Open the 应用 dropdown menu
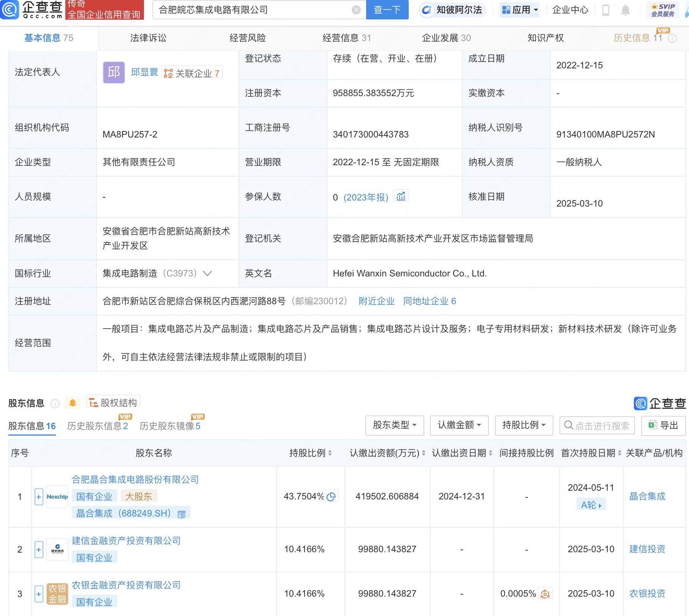 [520, 9]
